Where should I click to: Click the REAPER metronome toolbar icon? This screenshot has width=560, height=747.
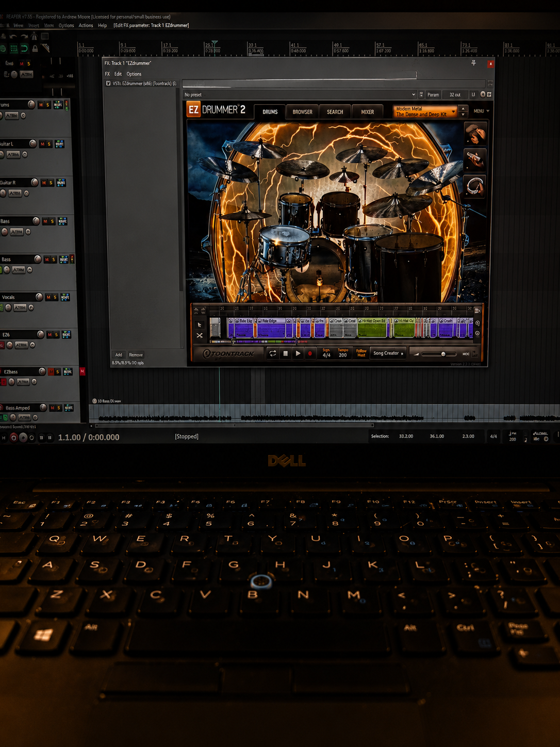point(34,36)
